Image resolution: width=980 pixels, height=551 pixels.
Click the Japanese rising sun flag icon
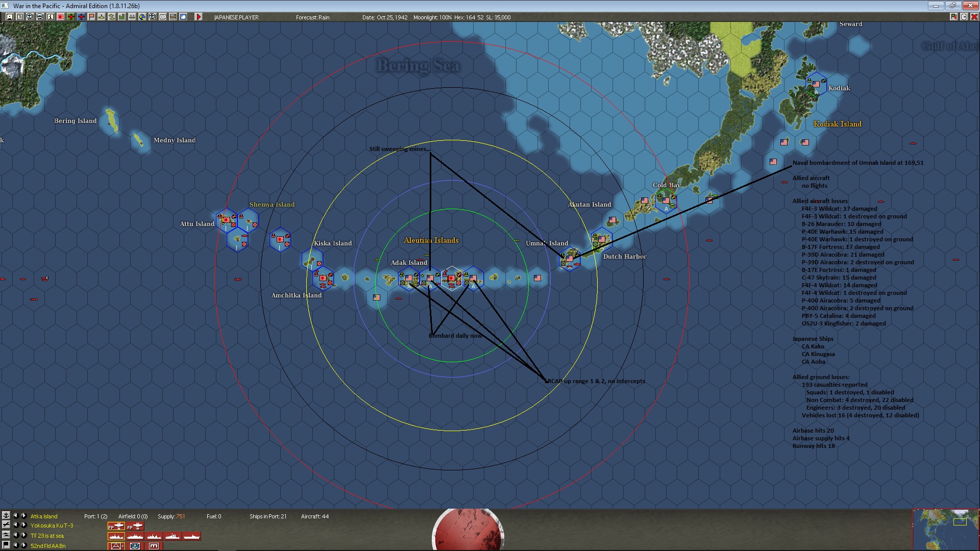pyautogui.click(x=61, y=17)
